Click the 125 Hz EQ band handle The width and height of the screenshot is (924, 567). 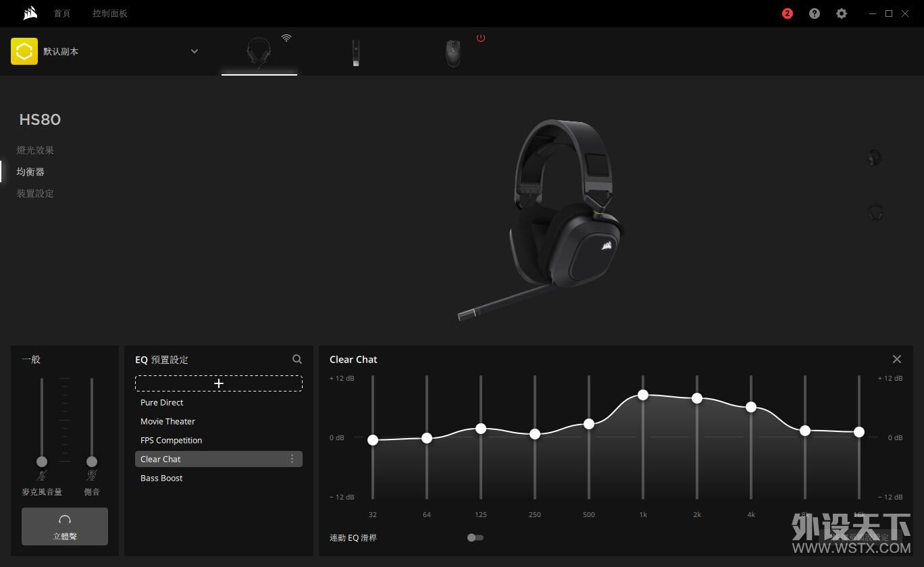point(481,429)
